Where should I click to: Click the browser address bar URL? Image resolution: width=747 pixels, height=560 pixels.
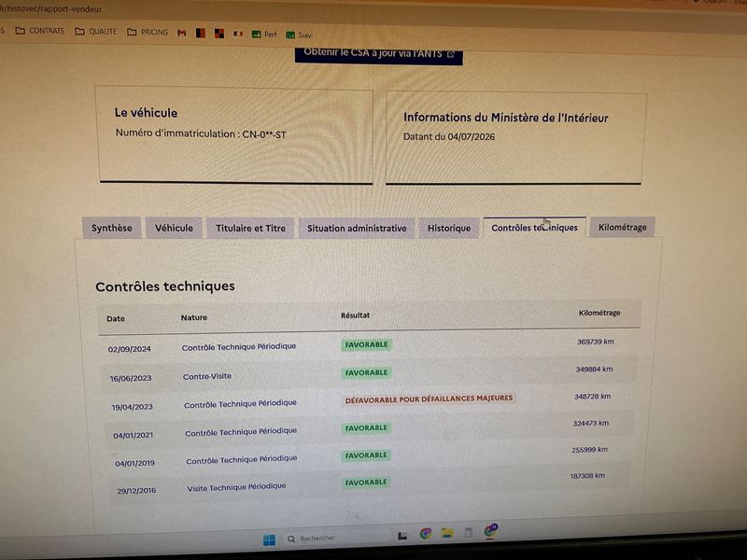(x=51, y=8)
